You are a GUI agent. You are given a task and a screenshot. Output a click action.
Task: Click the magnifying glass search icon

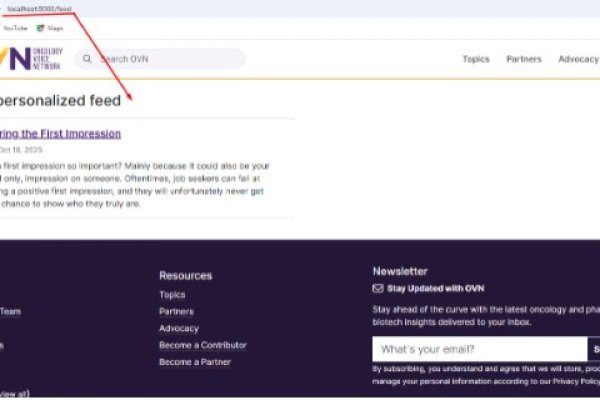pyautogui.click(x=88, y=59)
